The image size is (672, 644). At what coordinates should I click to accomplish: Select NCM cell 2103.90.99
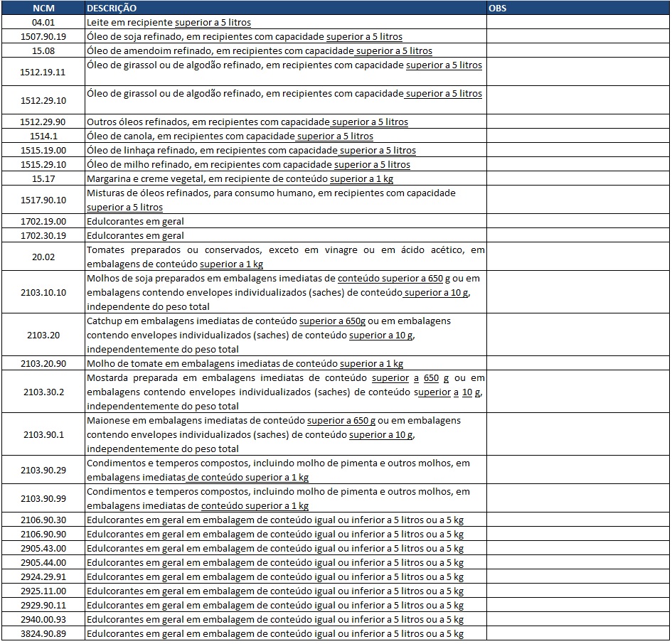[x=43, y=498]
